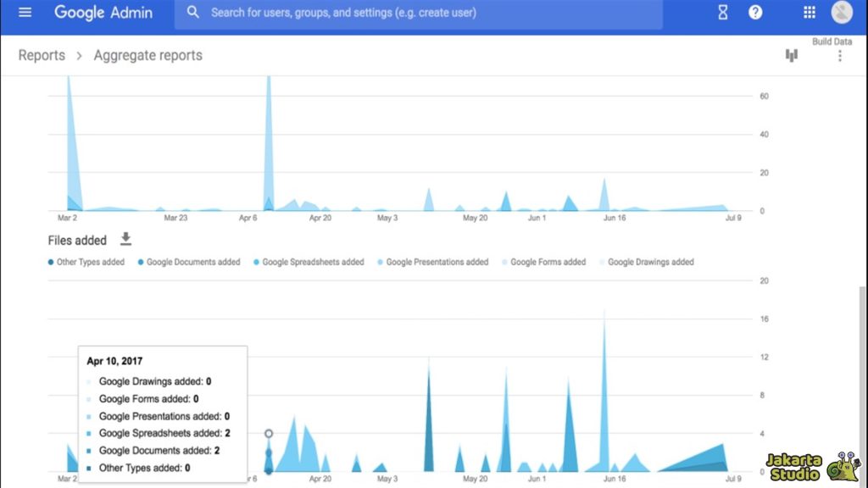
Task: Click Aggregate reports breadcrumb
Action: click(x=147, y=55)
